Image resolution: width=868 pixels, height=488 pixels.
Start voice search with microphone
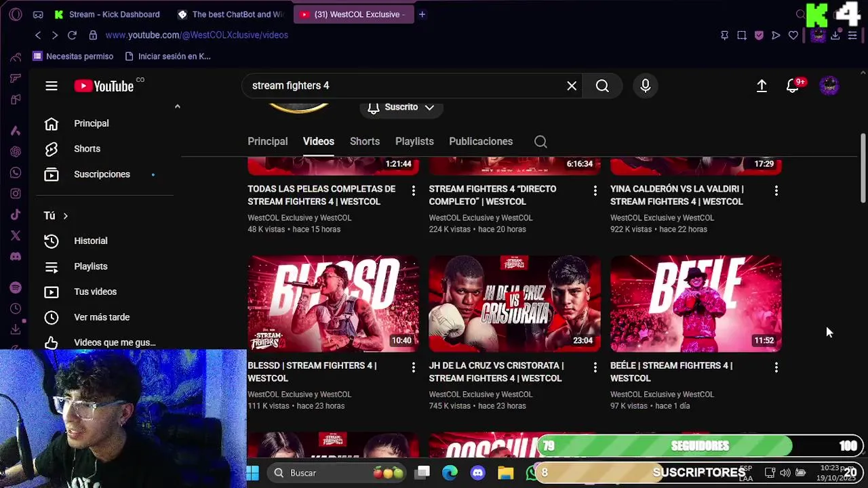[646, 85]
